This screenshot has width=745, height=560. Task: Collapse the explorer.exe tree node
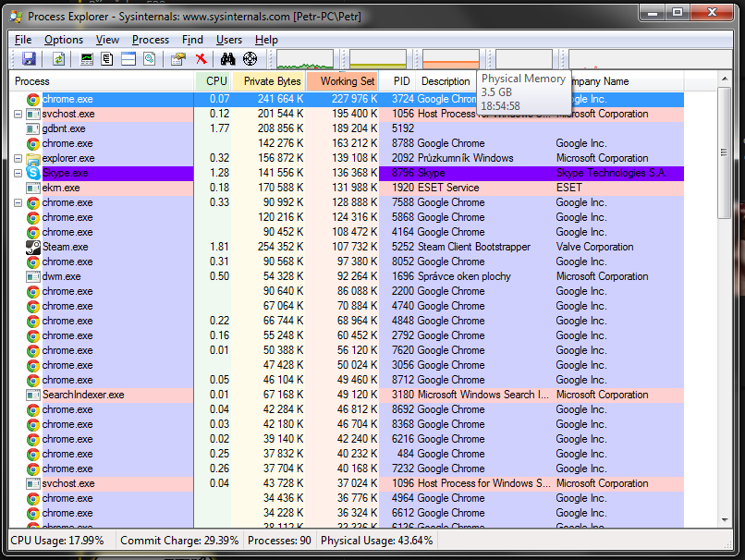[x=18, y=158]
